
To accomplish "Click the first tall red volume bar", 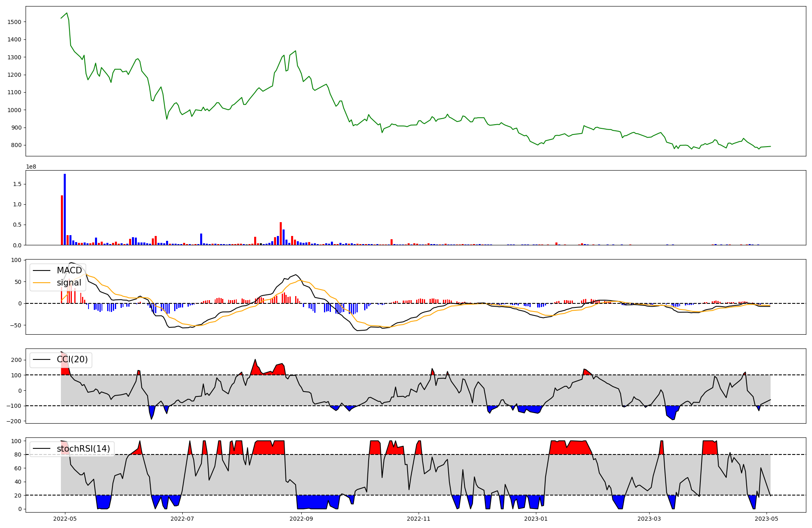I will tap(62, 220).
